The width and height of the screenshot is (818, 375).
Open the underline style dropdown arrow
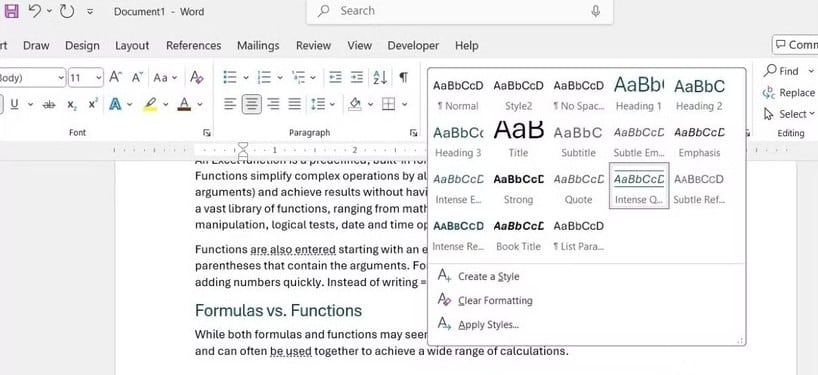pyautogui.click(x=30, y=105)
